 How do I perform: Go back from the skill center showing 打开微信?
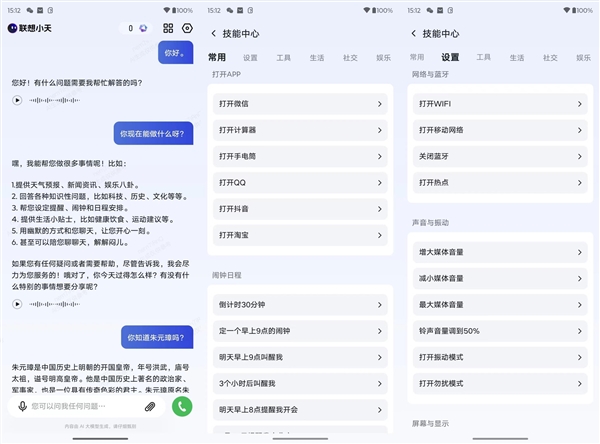point(214,33)
